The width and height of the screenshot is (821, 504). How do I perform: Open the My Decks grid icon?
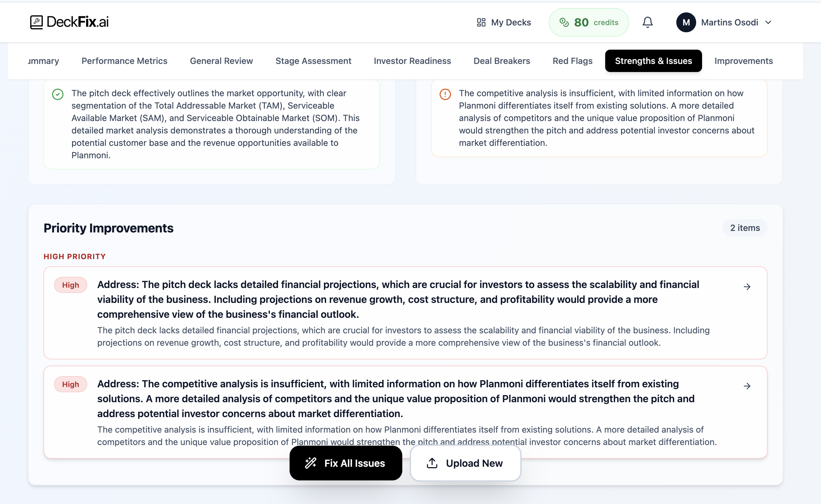point(481,22)
